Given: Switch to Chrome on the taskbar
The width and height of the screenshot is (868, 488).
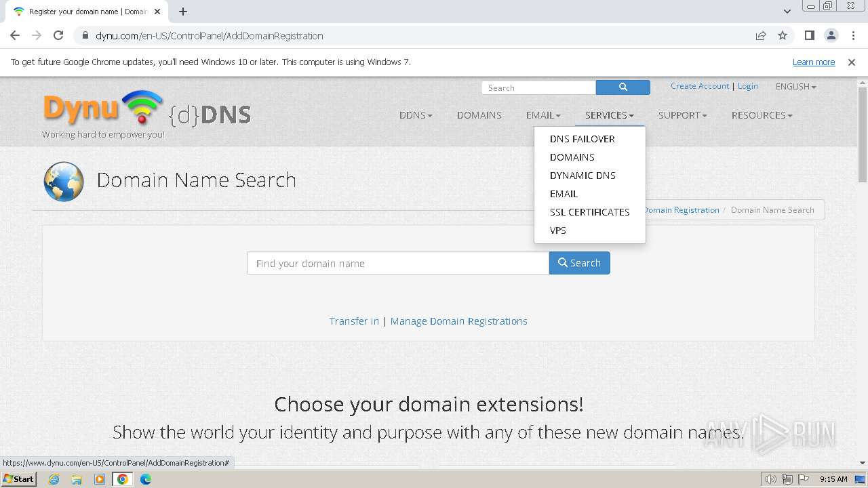Looking at the screenshot, I should tap(122, 479).
